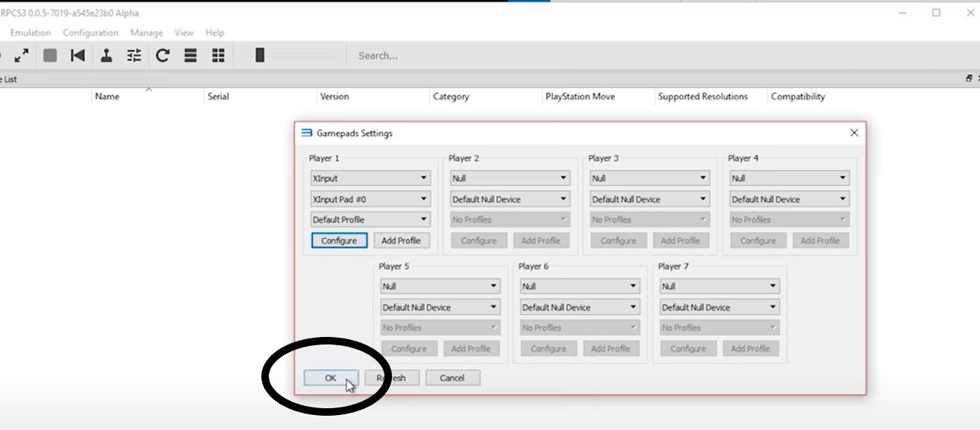The height and width of the screenshot is (430, 980).
Task: Click the icon size slider handle
Action: tap(260, 56)
